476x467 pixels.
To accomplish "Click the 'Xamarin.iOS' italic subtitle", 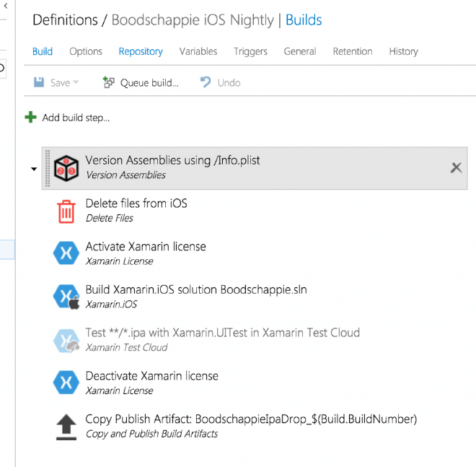I will click(111, 304).
